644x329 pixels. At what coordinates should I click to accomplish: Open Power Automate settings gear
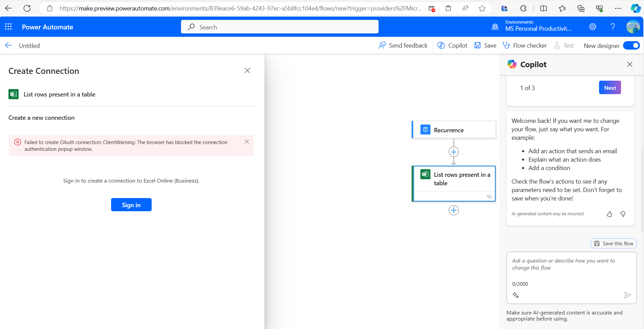[593, 27]
